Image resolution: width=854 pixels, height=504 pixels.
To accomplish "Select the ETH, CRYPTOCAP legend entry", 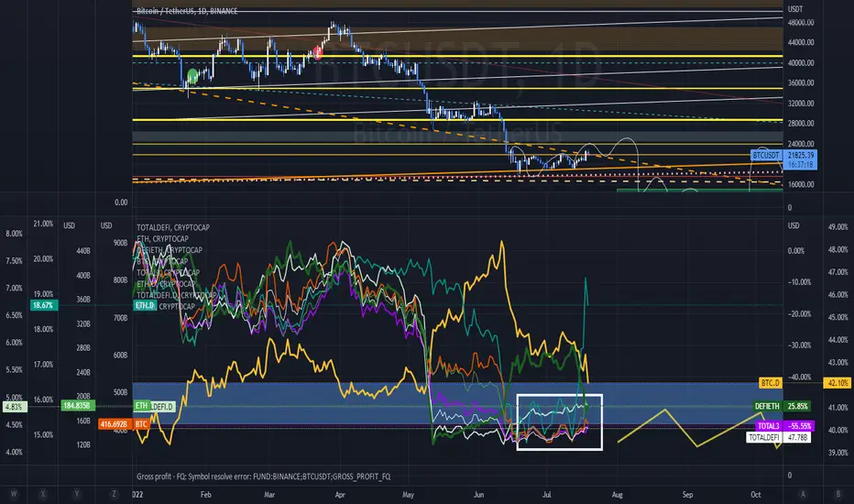I will pos(162,238).
